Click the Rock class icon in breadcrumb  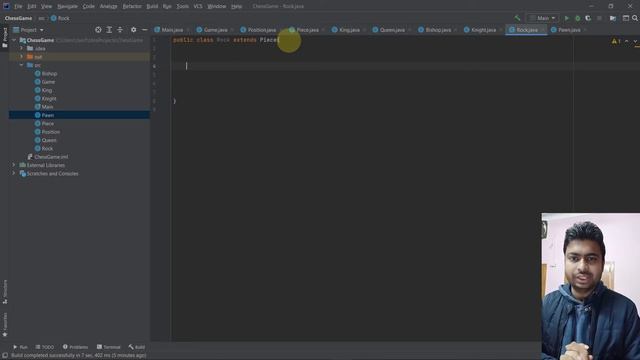(53, 18)
